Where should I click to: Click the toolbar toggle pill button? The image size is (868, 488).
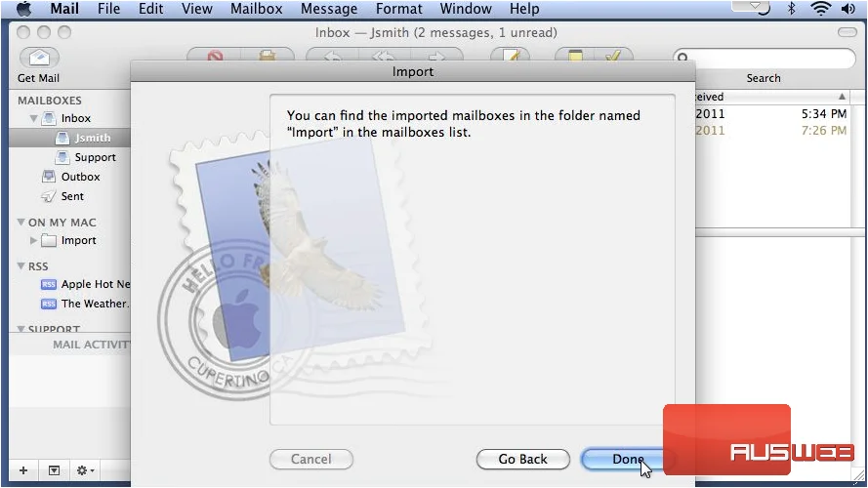coord(847,32)
